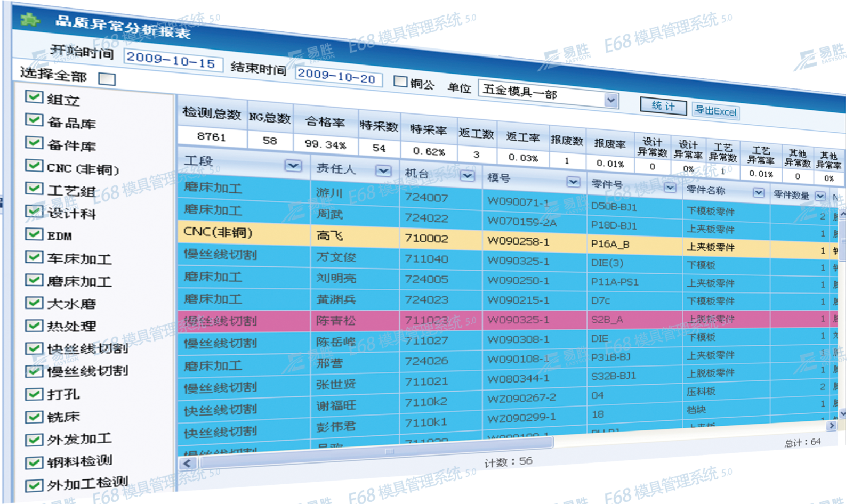The height and width of the screenshot is (504, 853).
Task: Open the 零件号 column filter dropdown
Action: coord(670,188)
